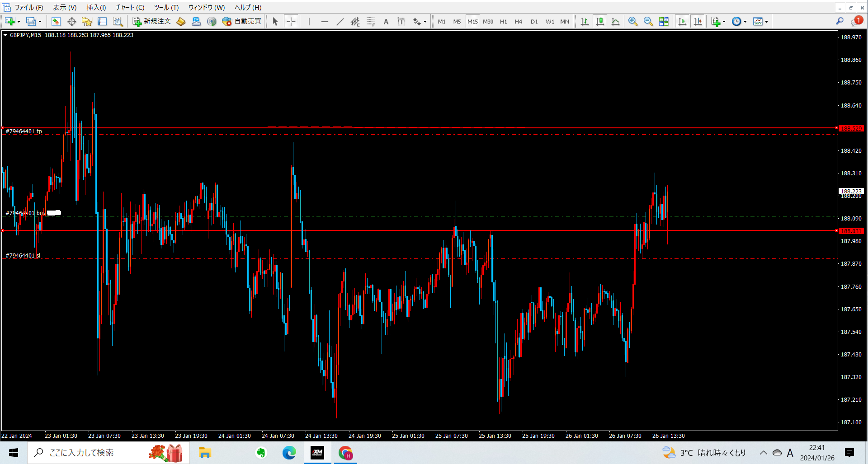Switch chart to MN timeframe
868x464 pixels.
click(x=565, y=21)
